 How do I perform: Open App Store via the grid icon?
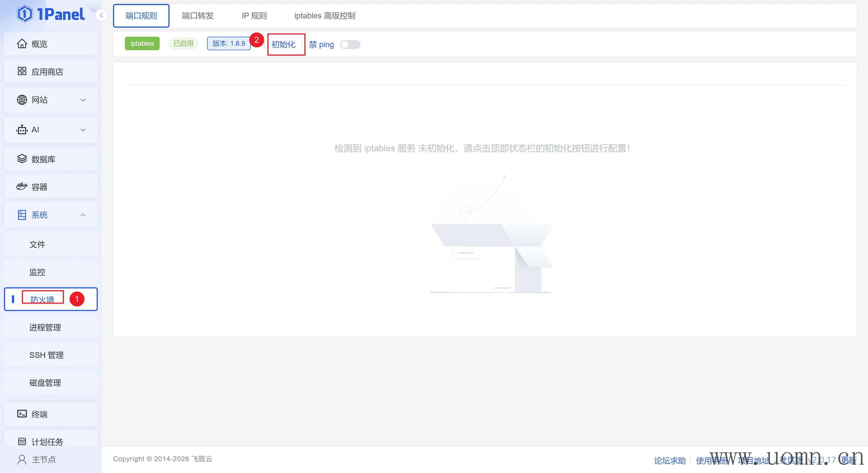click(x=22, y=71)
